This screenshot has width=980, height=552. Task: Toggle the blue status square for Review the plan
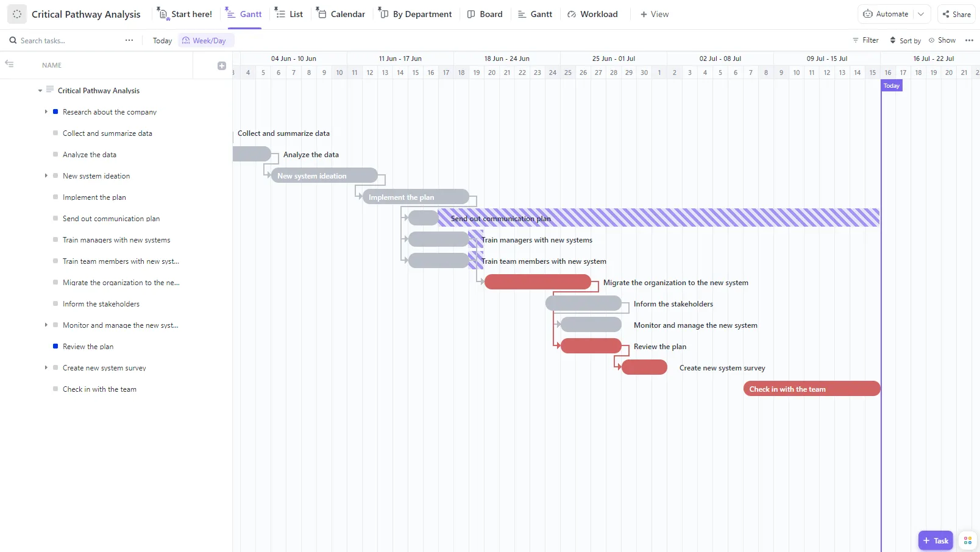click(x=55, y=346)
